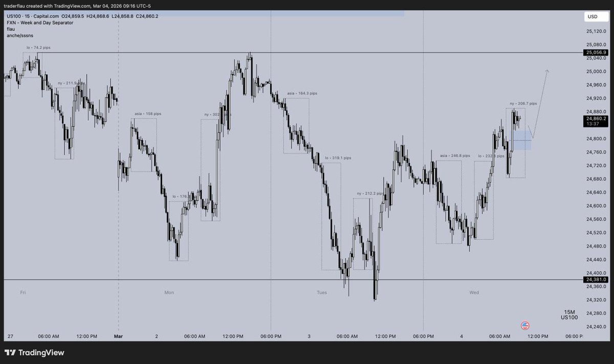This screenshot has height=364, width=614.
Task: Click the 'ny • 206.7 pips' session label
Action: click(x=523, y=103)
